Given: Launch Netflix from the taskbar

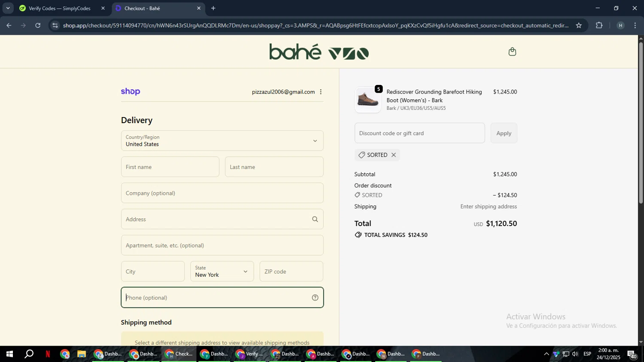Looking at the screenshot, I should coord(48,354).
